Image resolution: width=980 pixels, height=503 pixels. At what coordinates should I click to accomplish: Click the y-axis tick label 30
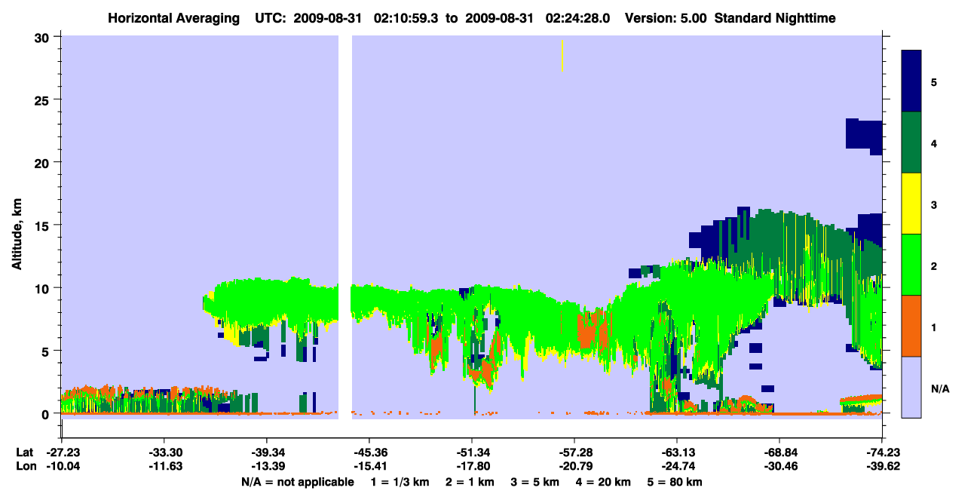click(44, 37)
